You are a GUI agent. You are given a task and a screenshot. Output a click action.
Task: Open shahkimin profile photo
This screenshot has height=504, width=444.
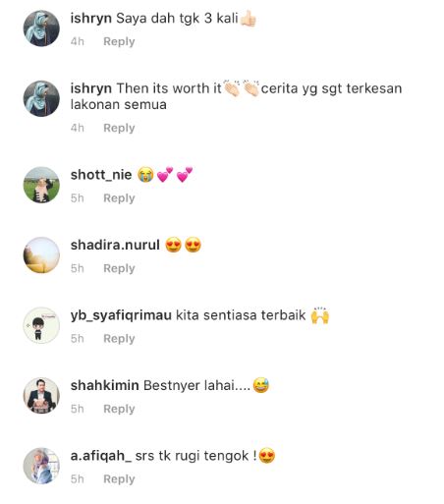tap(41, 396)
